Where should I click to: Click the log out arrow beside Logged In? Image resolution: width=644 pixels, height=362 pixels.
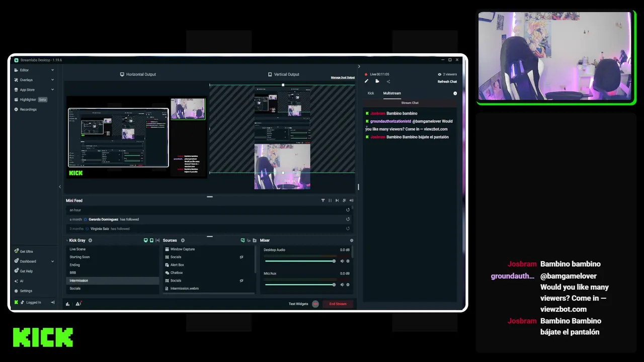click(52, 302)
